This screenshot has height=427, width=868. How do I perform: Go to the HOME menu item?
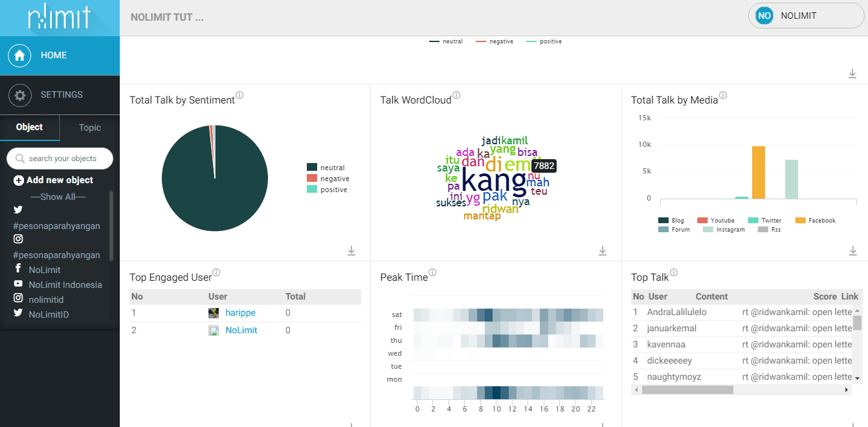tap(60, 56)
